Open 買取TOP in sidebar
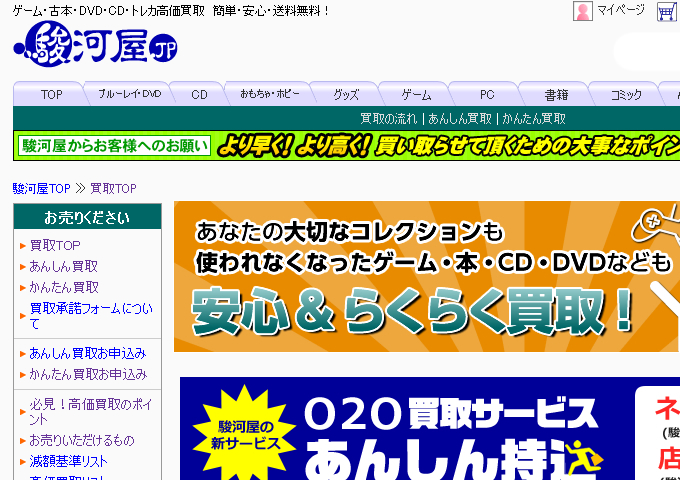 pos(55,245)
